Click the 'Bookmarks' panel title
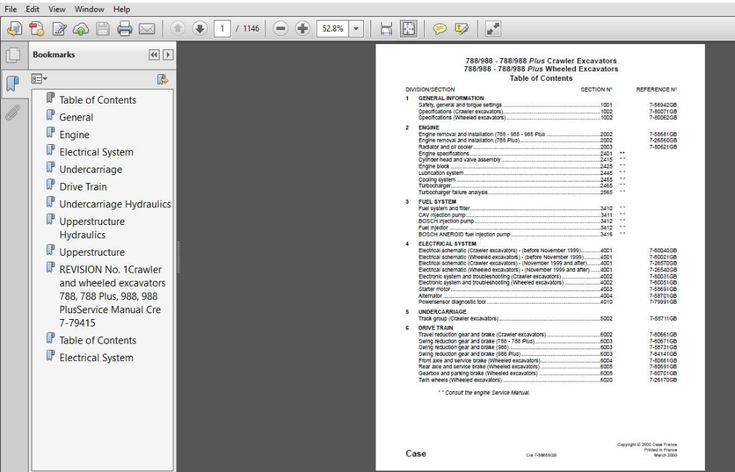735x472 pixels. point(54,54)
